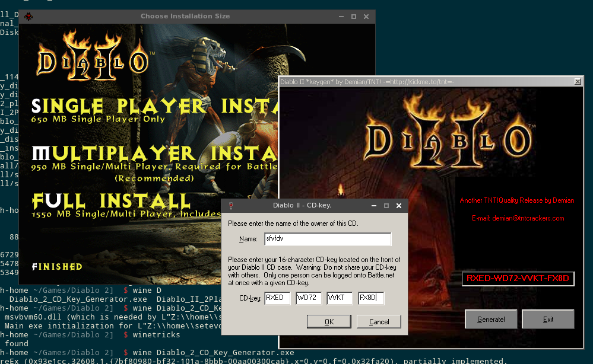The width and height of the screenshot is (593, 364).
Task: Click the first CD-key box containing RXED
Action: click(x=277, y=298)
